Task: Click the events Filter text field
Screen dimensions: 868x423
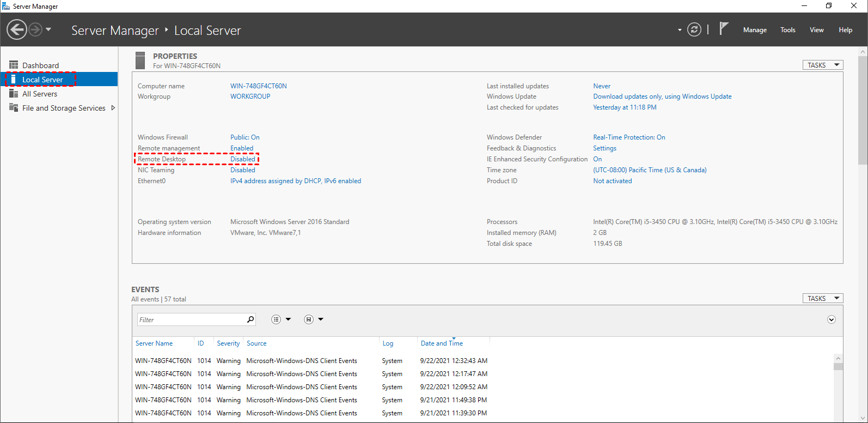Action: [x=191, y=319]
